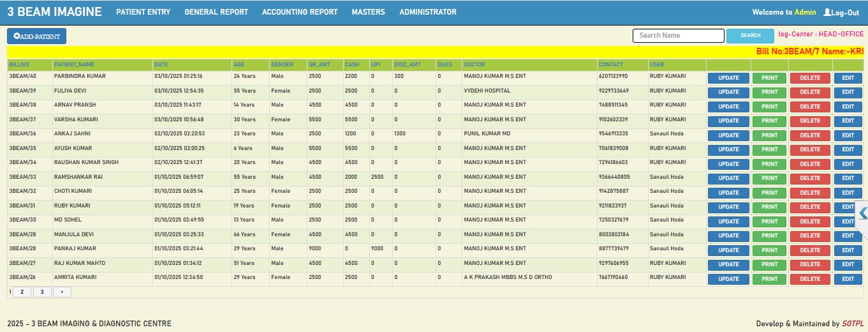Click the Log-Out user icon
This screenshot has width=868, height=332.
click(x=827, y=12)
